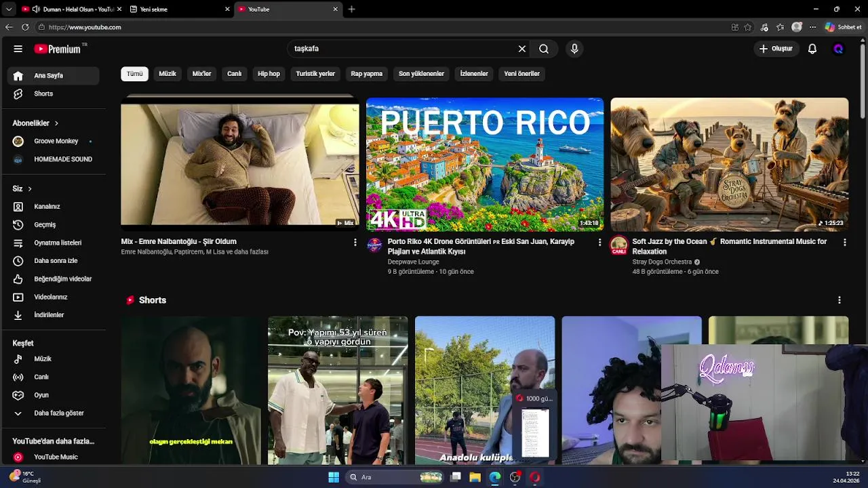
Task: Play the Pov: Yapımı 53 yıl süren short
Action: pos(338,390)
